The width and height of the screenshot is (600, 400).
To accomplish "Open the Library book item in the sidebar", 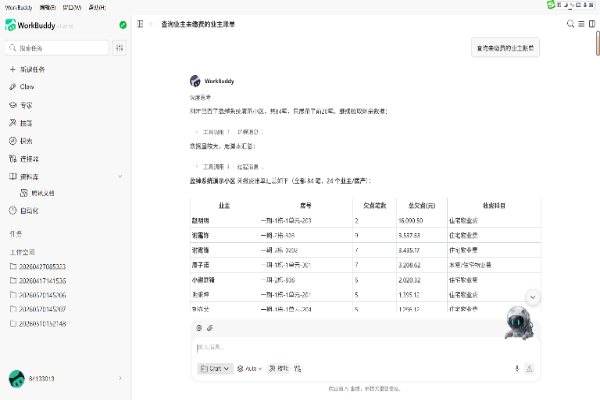I will tap(24, 176).
